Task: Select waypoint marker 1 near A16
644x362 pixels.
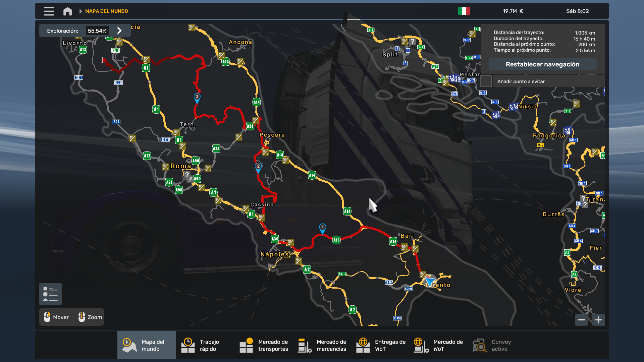Action: 322,228
